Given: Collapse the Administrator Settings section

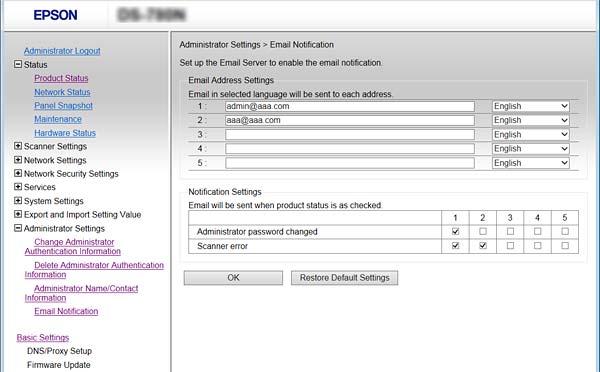Looking at the screenshot, I should [18, 228].
